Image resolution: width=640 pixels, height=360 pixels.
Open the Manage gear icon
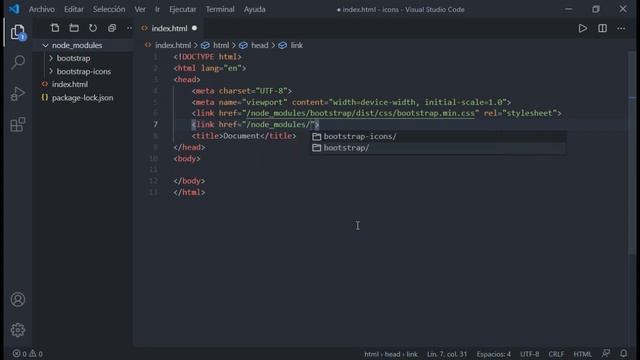pos(18,330)
